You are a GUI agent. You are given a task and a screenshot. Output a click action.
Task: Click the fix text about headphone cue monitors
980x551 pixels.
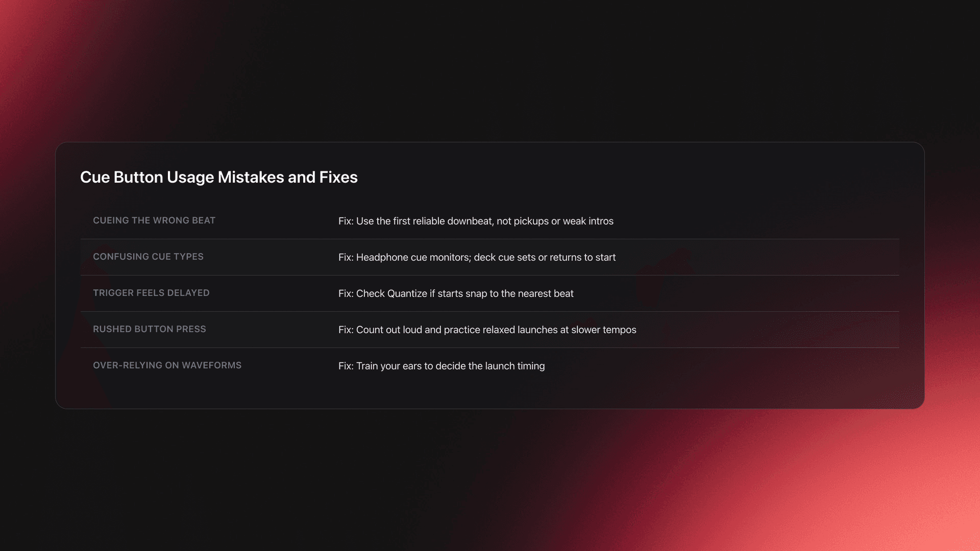[477, 257]
